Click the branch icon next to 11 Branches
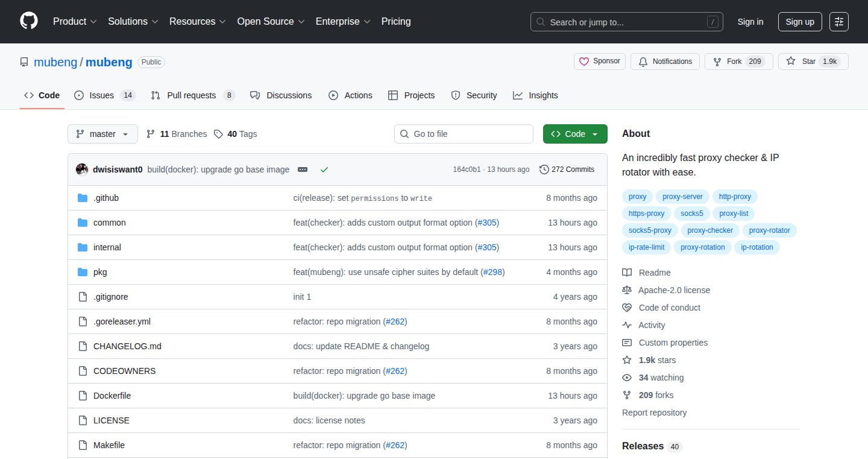The height and width of the screenshot is (459, 868). pos(151,134)
